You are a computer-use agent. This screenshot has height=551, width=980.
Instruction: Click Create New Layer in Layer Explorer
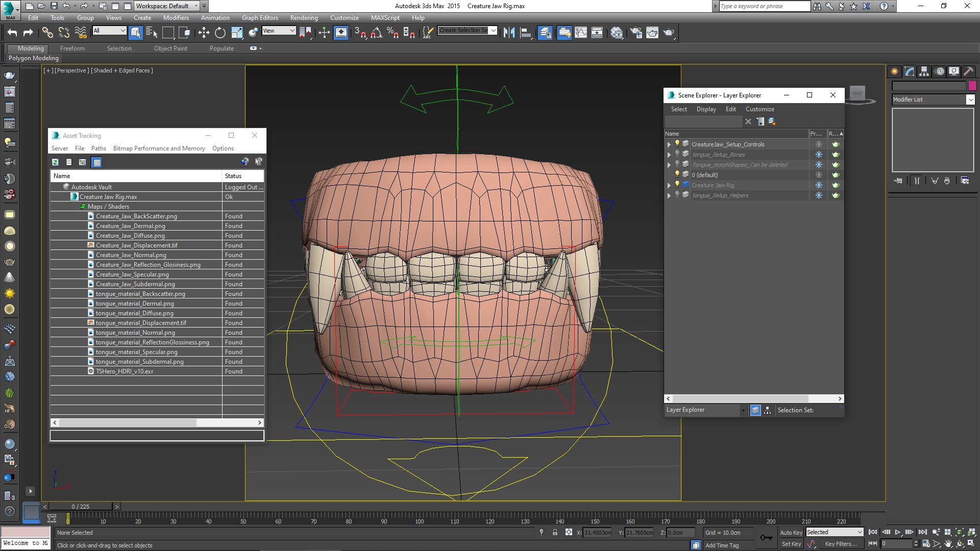772,121
